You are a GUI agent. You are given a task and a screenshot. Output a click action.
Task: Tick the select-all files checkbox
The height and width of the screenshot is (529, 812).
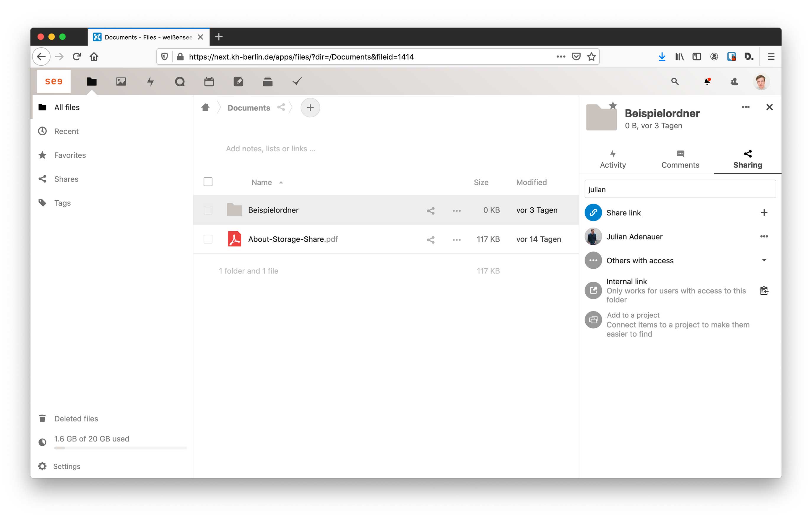click(x=208, y=182)
